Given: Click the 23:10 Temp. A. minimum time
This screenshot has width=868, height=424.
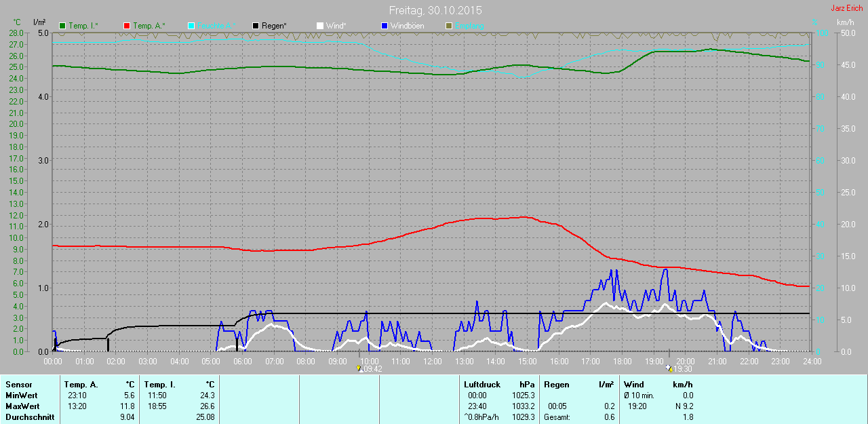Looking at the screenshot, I should coord(77,396).
